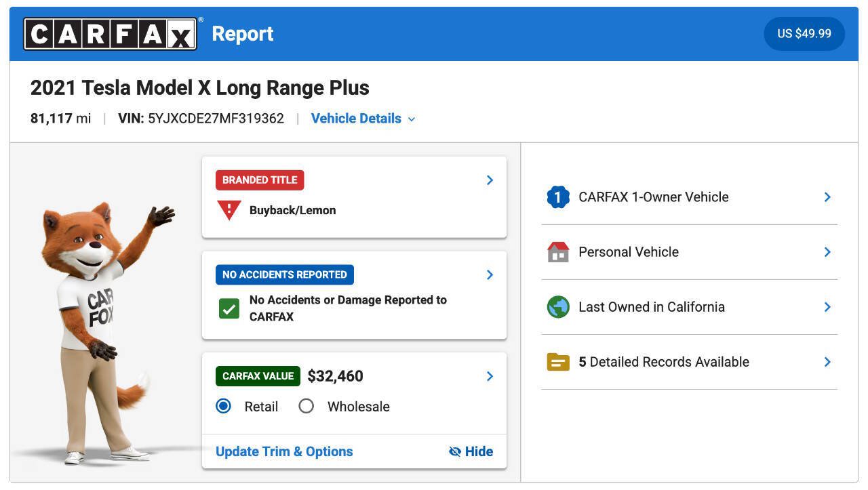The height and width of the screenshot is (490, 868).
Task: Click the California globe icon
Action: tap(558, 307)
